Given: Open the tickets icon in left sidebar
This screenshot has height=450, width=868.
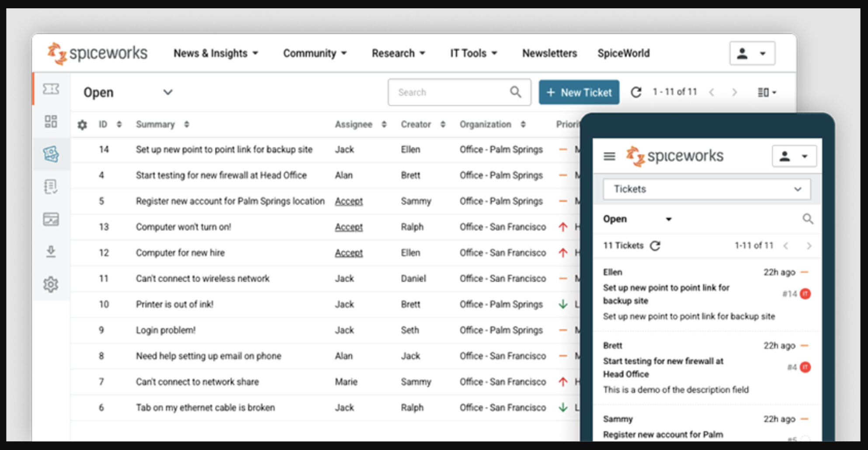Looking at the screenshot, I should pos(51,89).
